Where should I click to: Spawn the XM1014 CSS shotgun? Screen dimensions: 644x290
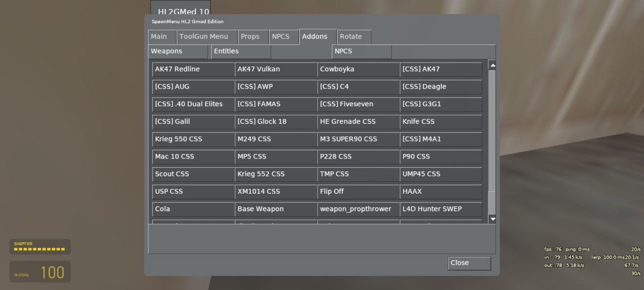point(276,191)
